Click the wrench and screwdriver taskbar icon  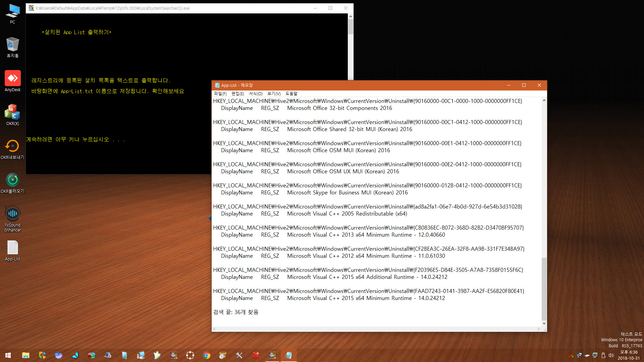(x=239, y=355)
